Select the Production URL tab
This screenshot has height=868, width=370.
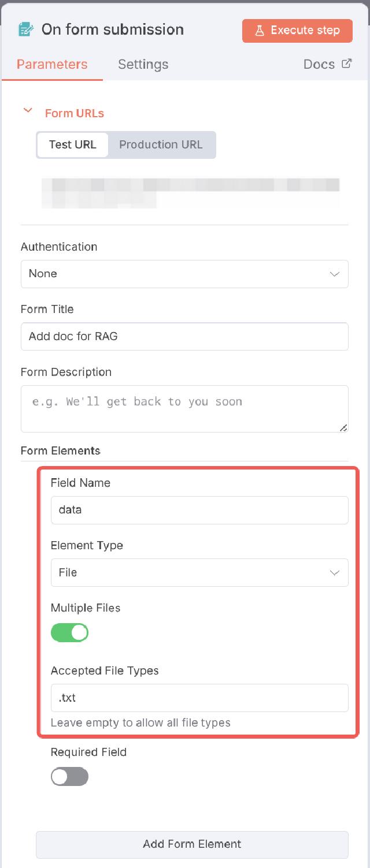pos(161,144)
